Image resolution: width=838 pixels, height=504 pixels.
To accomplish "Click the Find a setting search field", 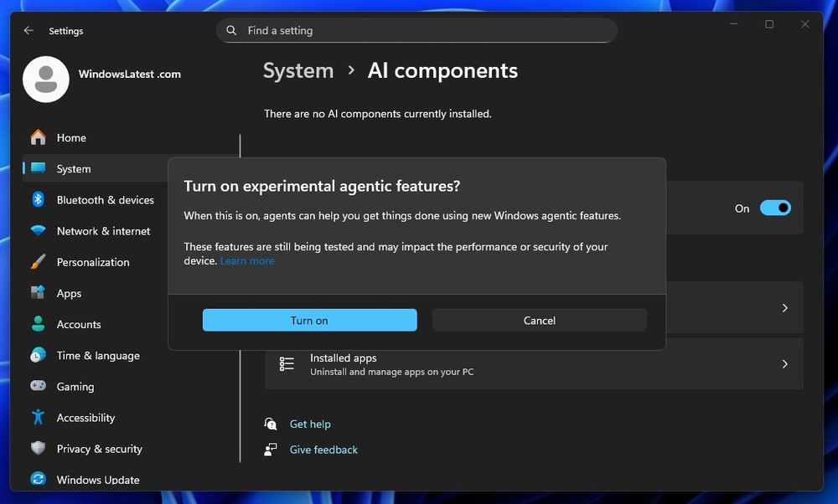I will [x=416, y=30].
